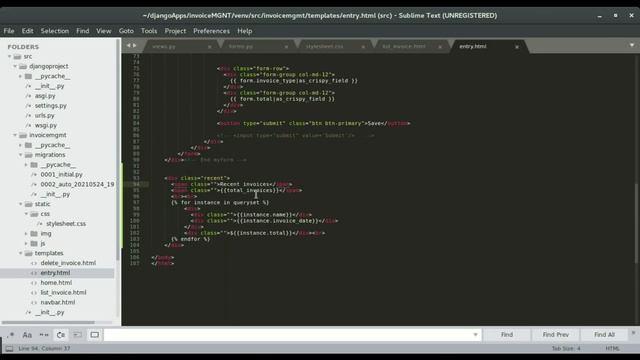Expand the img folder

point(26,234)
